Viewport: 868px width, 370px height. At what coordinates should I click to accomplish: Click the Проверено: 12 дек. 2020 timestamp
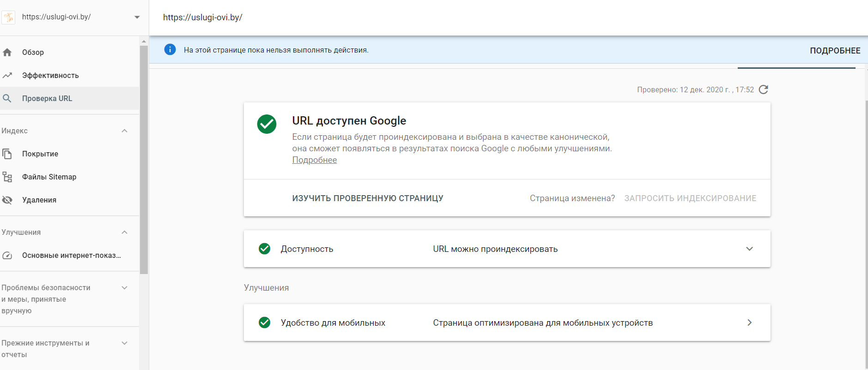695,90
